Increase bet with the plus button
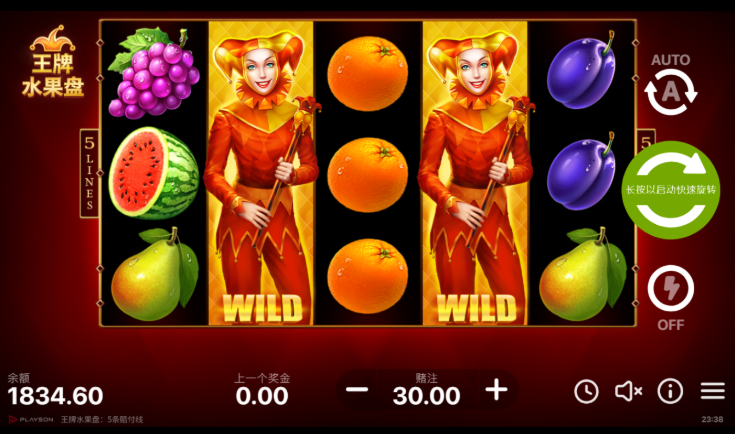This screenshot has height=434, width=735. [x=496, y=389]
